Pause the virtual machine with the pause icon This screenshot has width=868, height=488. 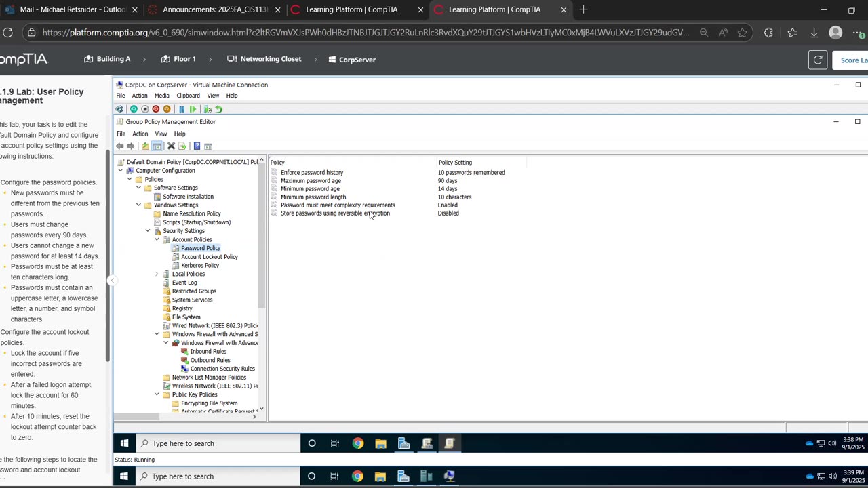point(182,109)
